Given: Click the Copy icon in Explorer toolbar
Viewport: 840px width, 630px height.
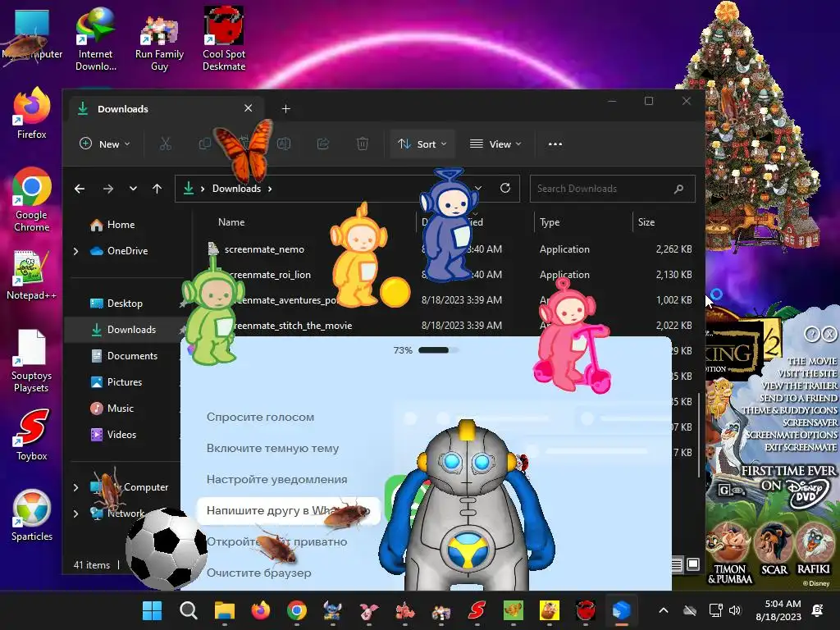Looking at the screenshot, I should pyautogui.click(x=204, y=144).
